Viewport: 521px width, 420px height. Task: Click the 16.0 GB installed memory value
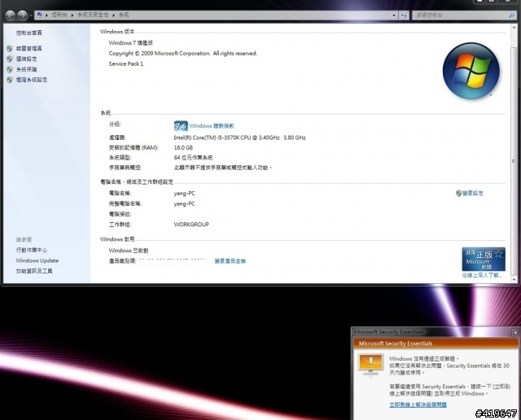click(183, 147)
